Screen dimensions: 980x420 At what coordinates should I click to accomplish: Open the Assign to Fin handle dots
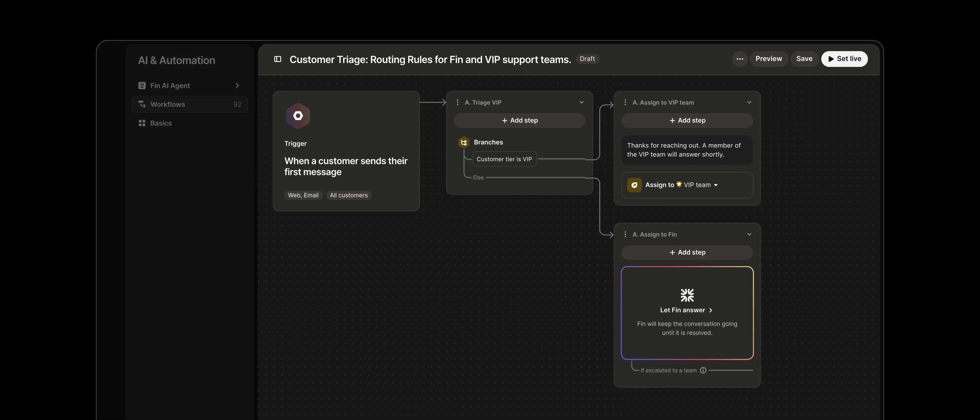(x=625, y=234)
